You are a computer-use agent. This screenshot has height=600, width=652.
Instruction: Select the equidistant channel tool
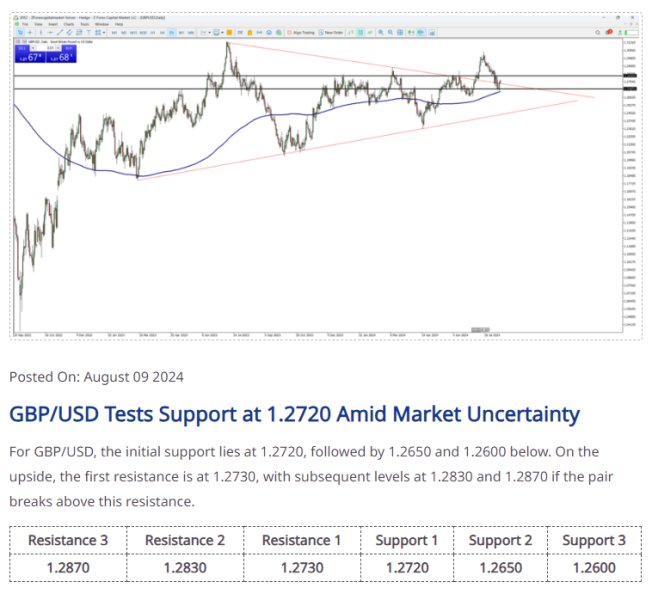(x=69, y=32)
